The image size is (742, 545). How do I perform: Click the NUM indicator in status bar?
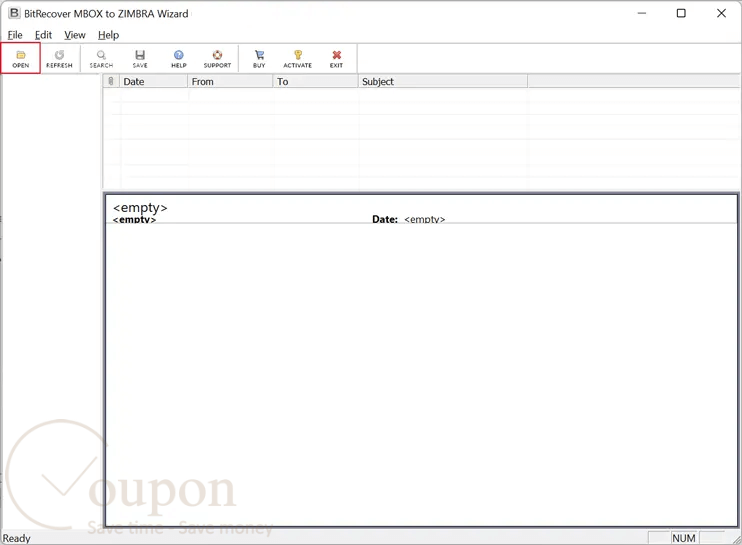(683, 538)
